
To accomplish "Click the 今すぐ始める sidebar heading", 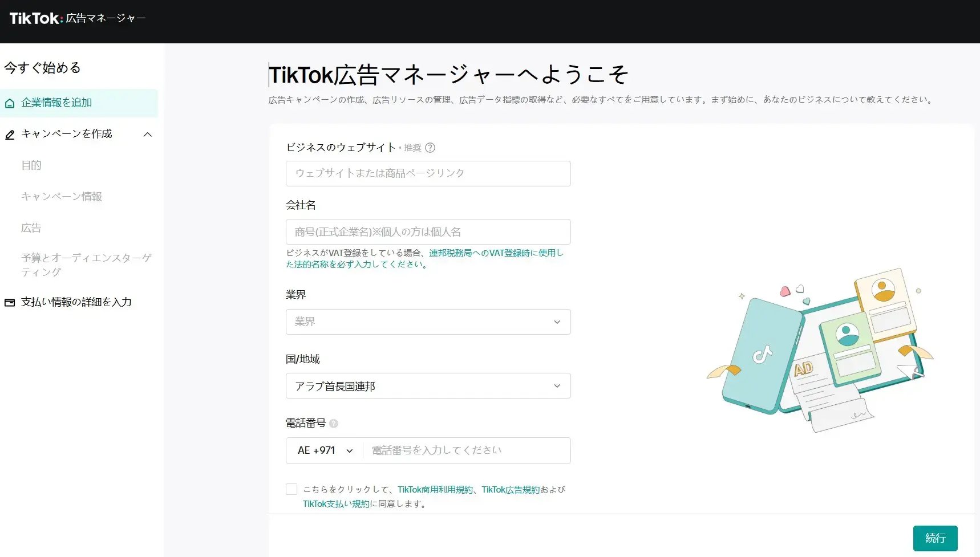I will 42,68.
